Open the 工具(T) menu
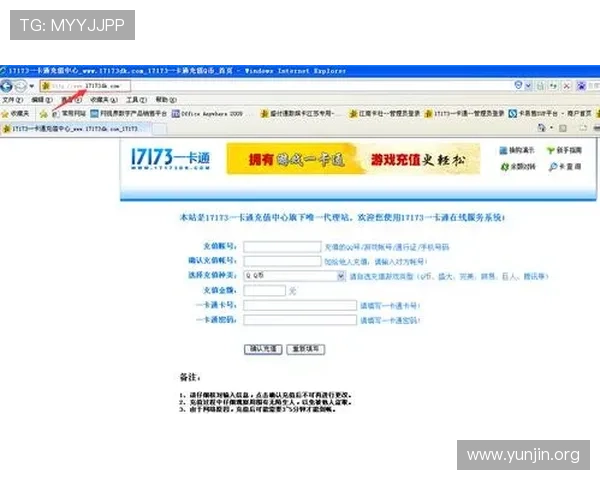The image size is (600, 480). 136,100
